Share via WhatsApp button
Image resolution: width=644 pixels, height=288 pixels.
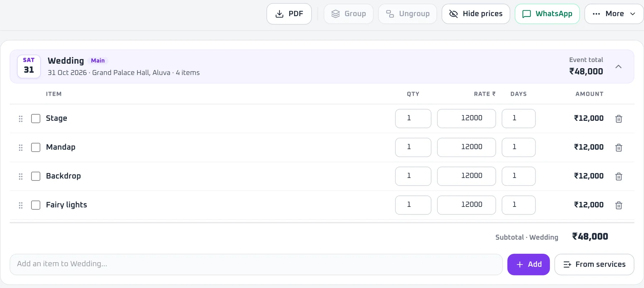(x=547, y=14)
